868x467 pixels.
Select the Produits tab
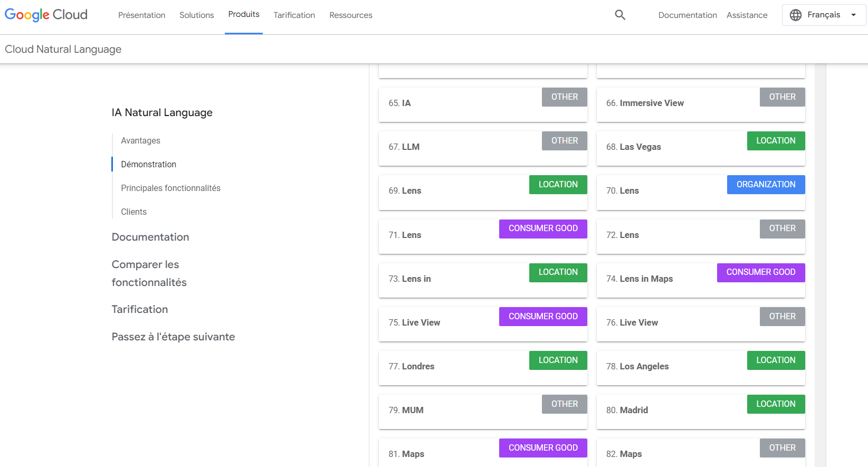(244, 14)
